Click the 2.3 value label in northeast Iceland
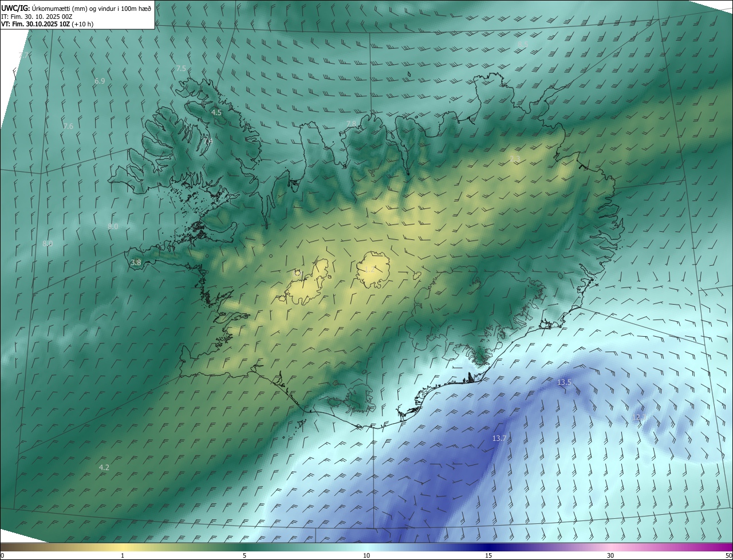The width and height of the screenshot is (733, 560). (x=515, y=159)
